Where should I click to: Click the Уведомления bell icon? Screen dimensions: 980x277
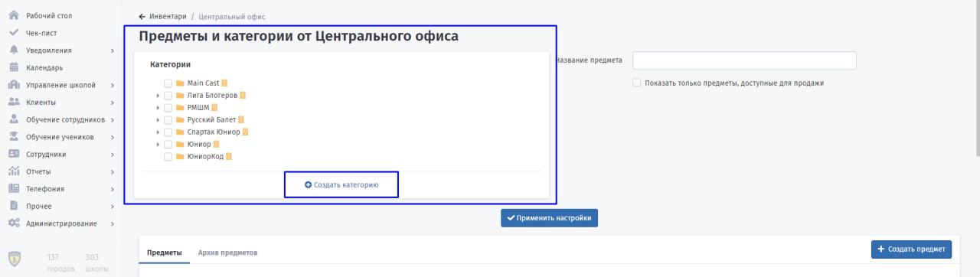click(x=14, y=51)
